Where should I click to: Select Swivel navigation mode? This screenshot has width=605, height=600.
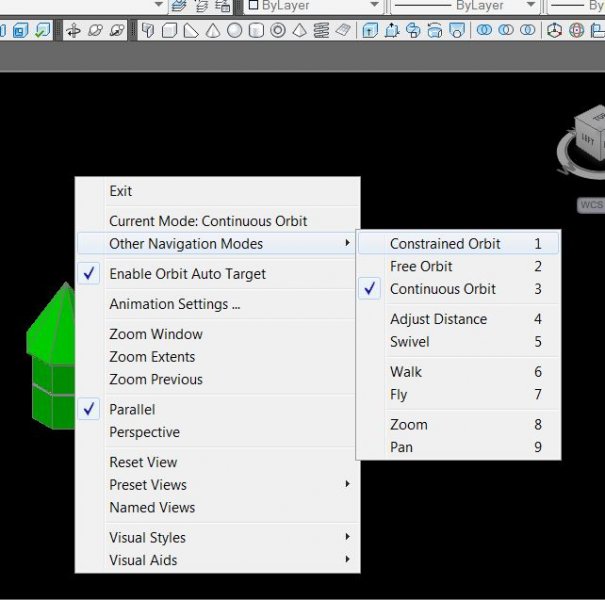point(458,342)
